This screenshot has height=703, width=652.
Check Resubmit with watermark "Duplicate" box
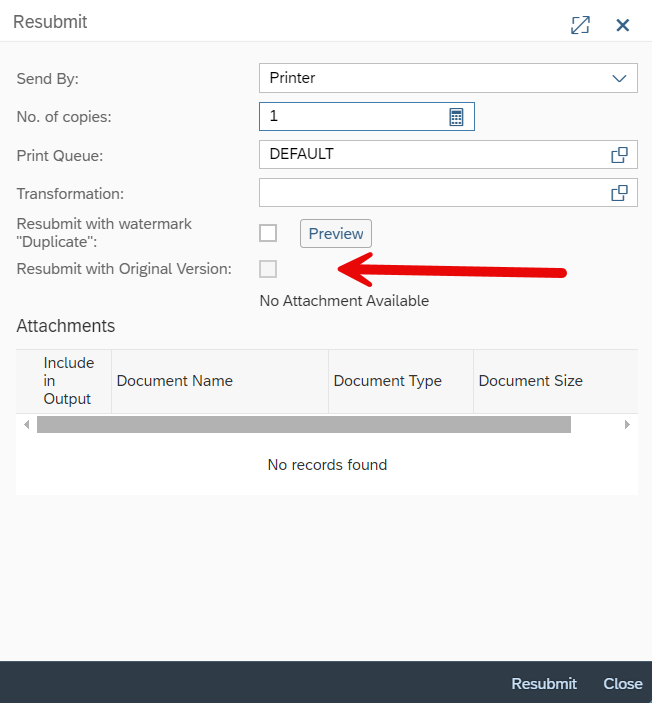coord(268,233)
